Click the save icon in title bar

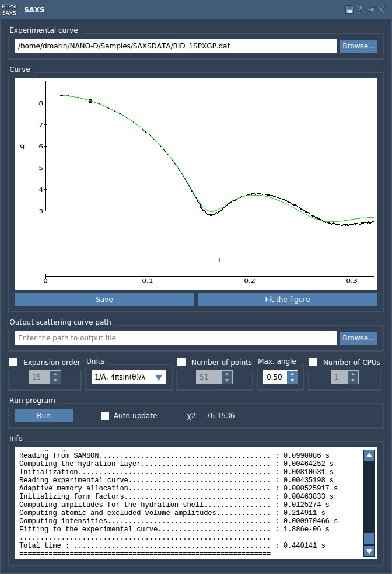[349, 10]
